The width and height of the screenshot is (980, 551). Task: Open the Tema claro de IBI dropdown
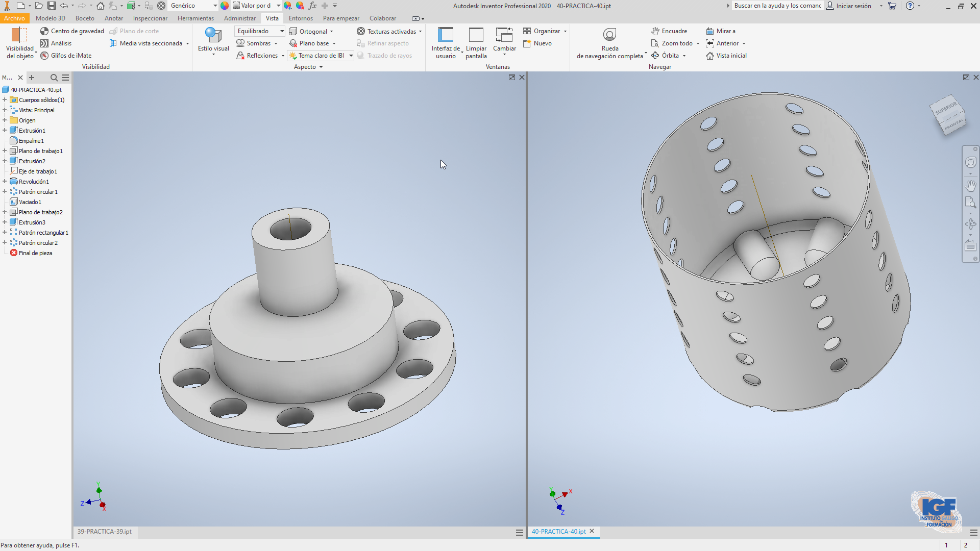(351, 56)
